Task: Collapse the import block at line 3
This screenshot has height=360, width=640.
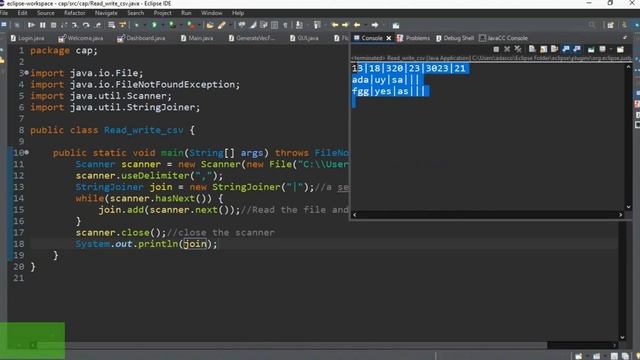Action: coord(27,73)
